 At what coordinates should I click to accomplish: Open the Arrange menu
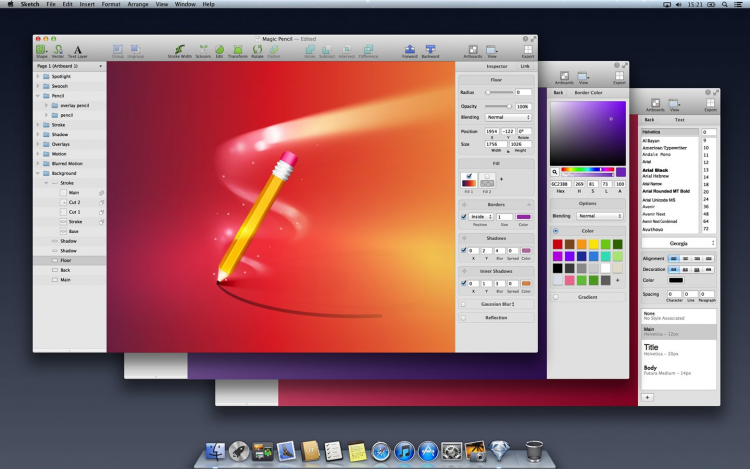click(138, 4)
